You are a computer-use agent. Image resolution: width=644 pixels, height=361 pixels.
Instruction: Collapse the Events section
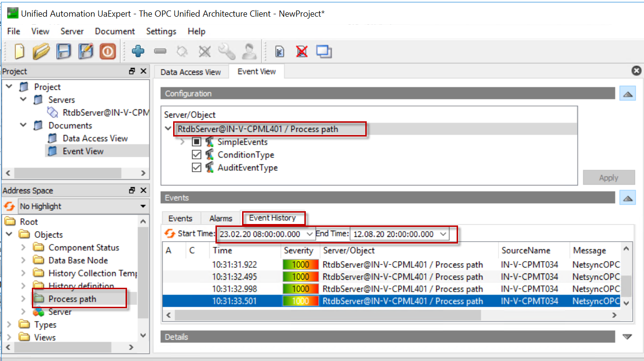[627, 198]
